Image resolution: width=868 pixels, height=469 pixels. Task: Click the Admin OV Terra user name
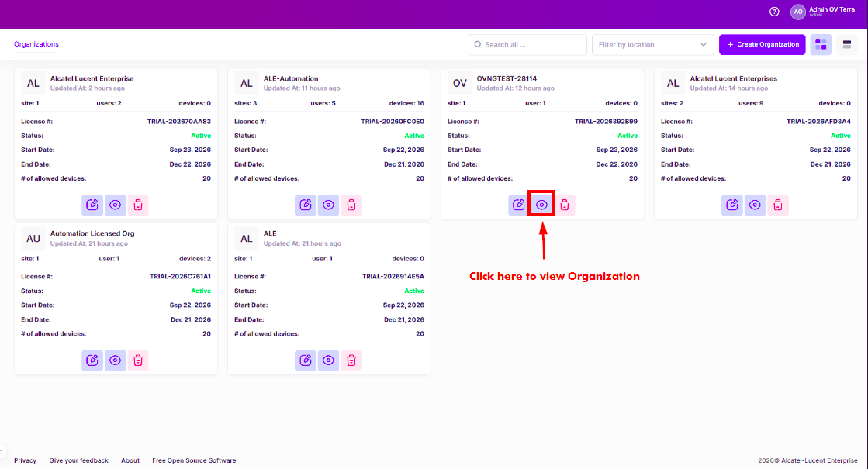(x=832, y=9)
